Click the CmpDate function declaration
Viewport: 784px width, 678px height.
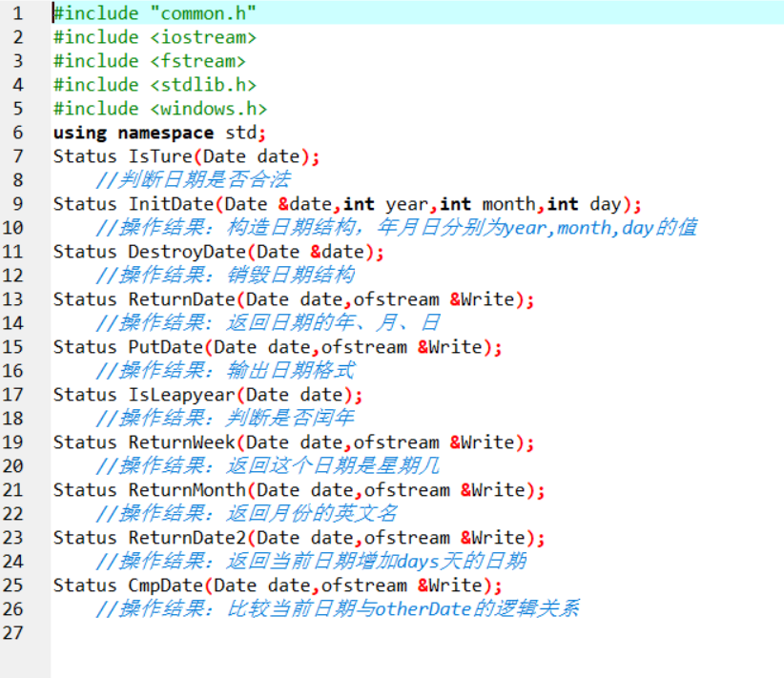pyautogui.click(x=278, y=586)
